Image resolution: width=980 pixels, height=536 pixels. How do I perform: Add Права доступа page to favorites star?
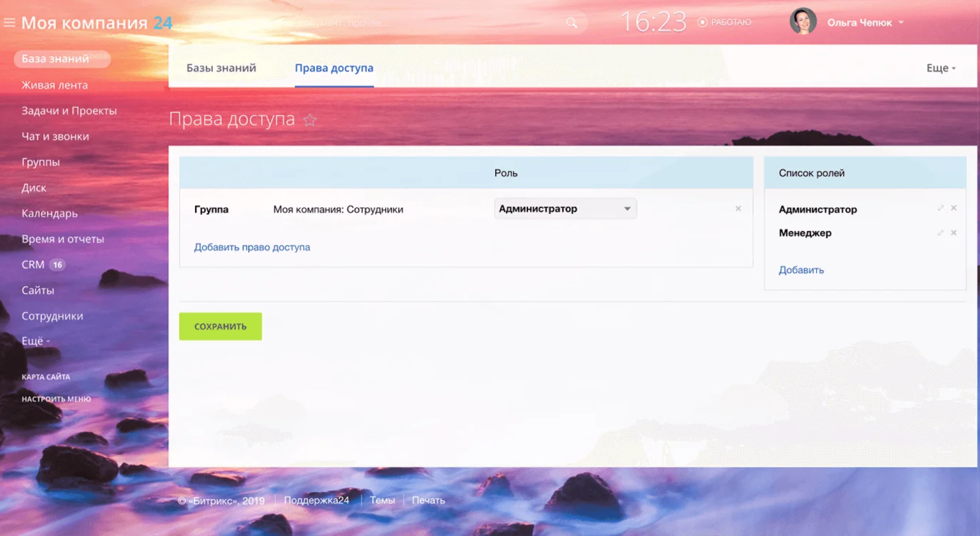[x=310, y=120]
